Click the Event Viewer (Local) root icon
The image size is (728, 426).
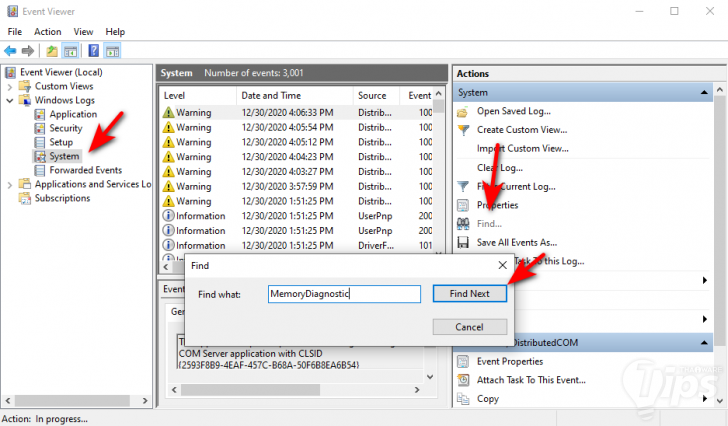(11, 72)
